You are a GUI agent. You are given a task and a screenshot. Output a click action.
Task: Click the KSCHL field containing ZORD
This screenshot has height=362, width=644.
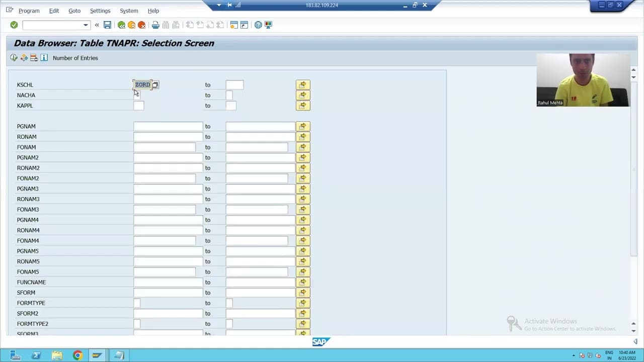point(142,84)
